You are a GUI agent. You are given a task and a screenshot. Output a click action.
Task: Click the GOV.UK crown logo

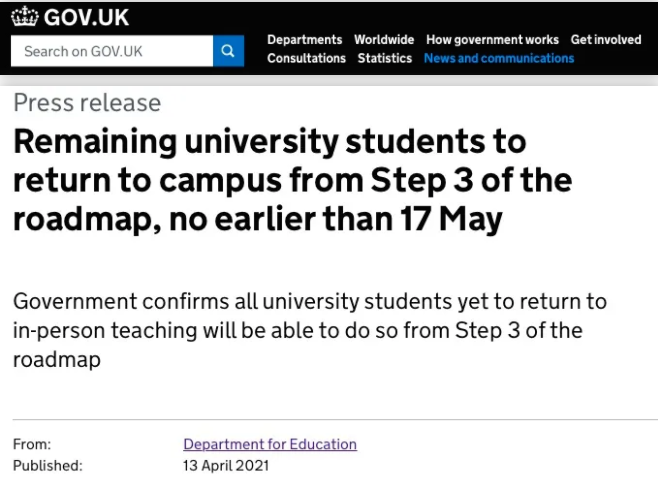click(x=25, y=17)
